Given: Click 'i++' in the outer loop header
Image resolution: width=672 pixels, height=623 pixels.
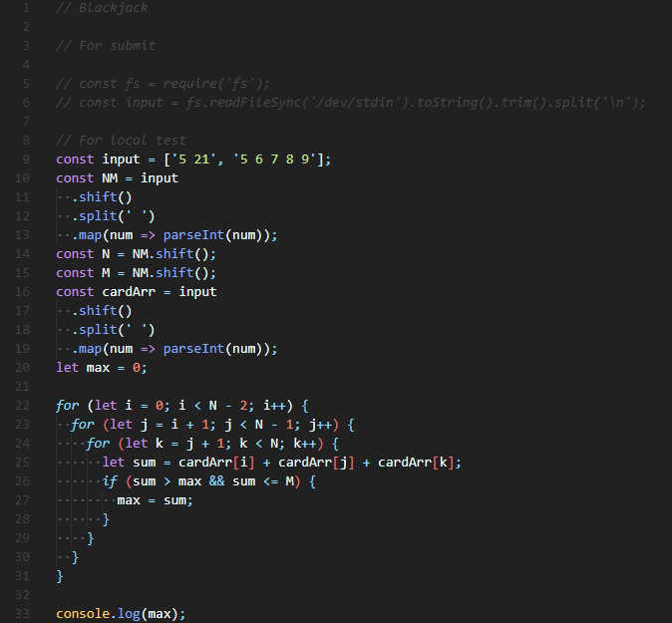Looking at the screenshot, I should pyautogui.click(x=274, y=406).
